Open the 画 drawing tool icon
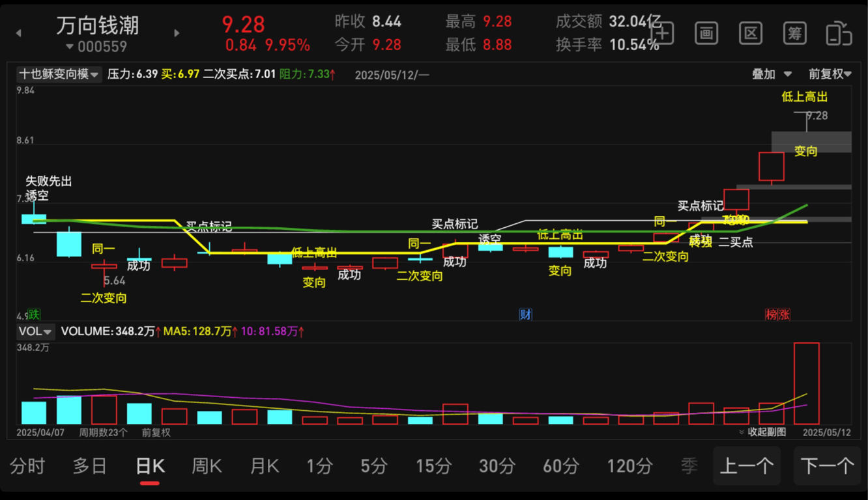This screenshot has width=868, height=500. pyautogui.click(x=706, y=33)
